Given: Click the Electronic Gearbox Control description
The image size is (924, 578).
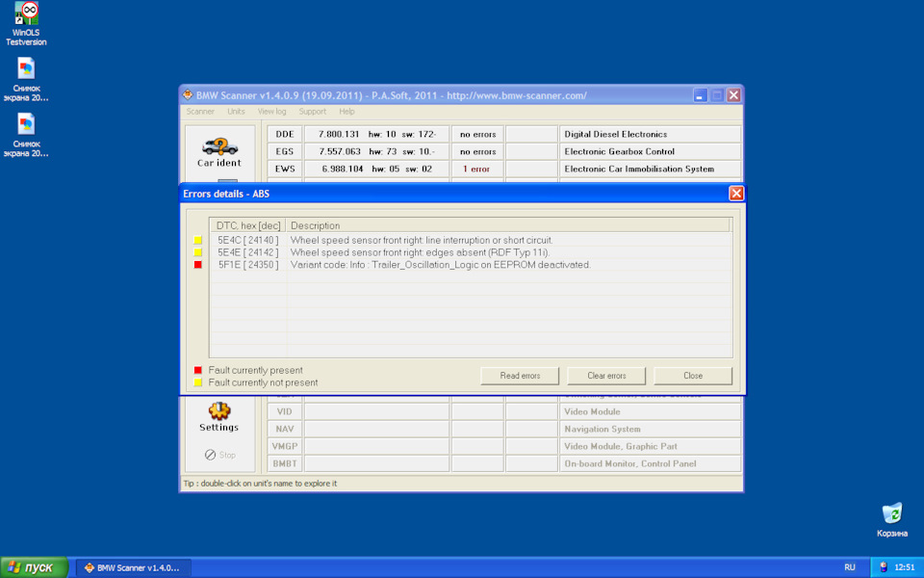Looking at the screenshot, I should pos(619,151).
